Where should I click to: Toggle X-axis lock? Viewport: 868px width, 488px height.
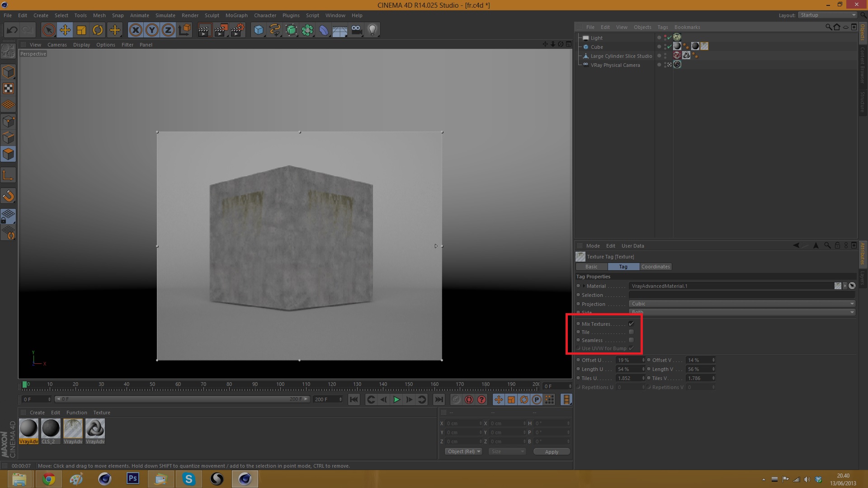(x=135, y=30)
